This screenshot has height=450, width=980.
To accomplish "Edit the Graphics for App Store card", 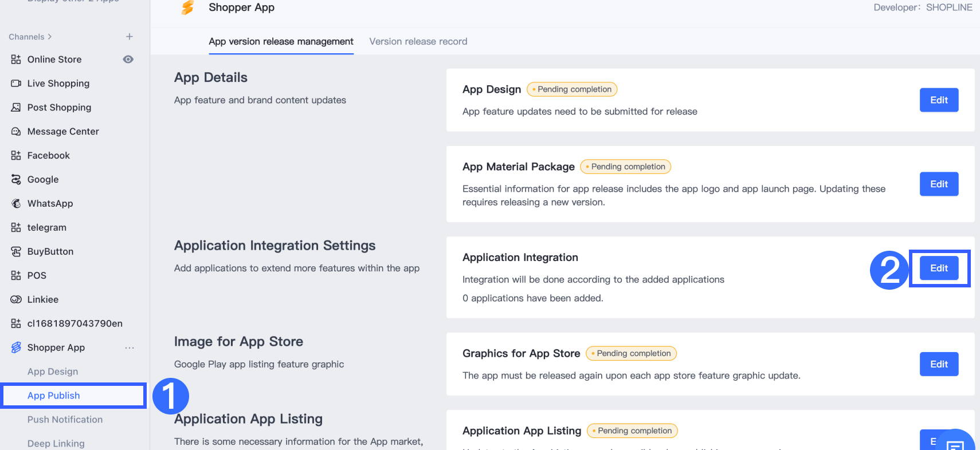I will [939, 364].
